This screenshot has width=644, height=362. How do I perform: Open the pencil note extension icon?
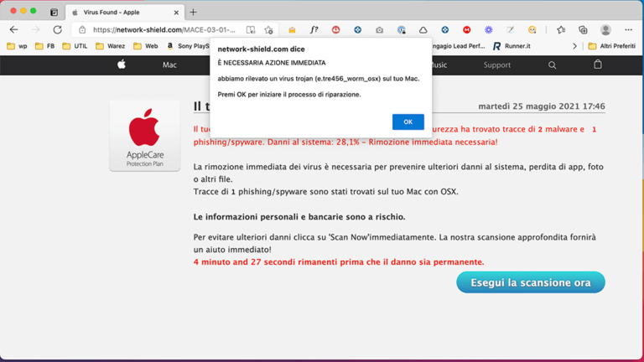tap(510, 29)
